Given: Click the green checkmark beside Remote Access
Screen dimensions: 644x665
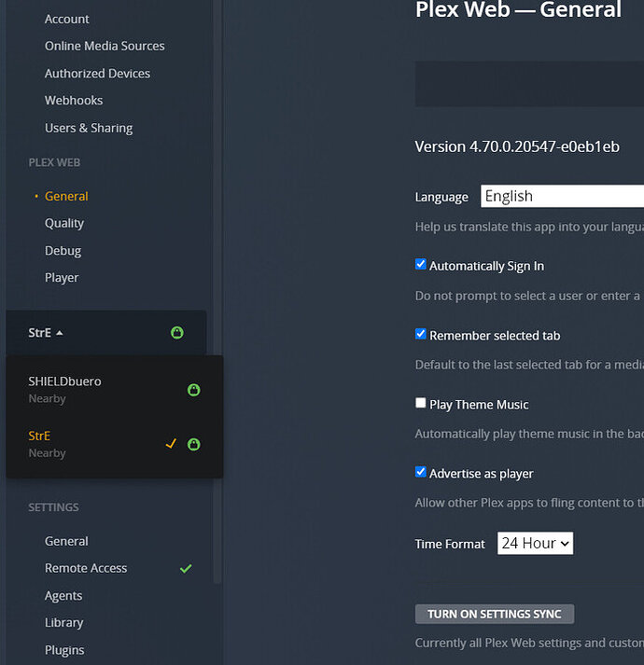Looking at the screenshot, I should pyautogui.click(x=186, y=568).
